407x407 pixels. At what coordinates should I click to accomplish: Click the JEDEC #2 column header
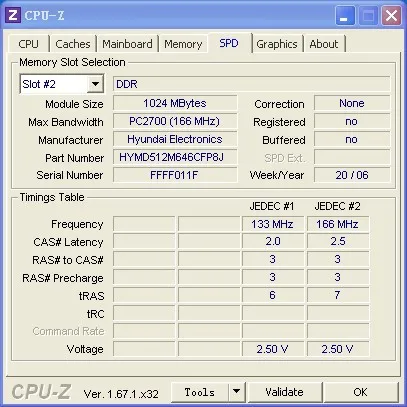pyautogui.click(x=337, y=206)
